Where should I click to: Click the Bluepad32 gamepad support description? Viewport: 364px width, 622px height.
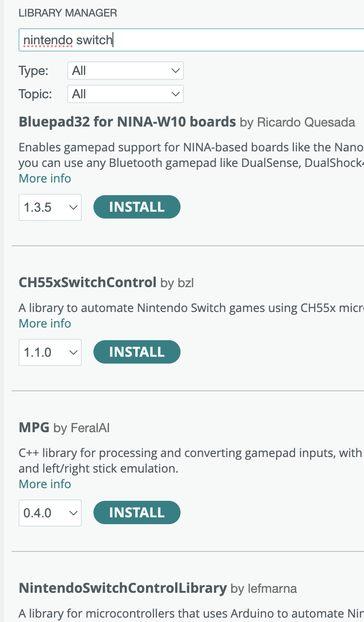[x=191, y=155]
